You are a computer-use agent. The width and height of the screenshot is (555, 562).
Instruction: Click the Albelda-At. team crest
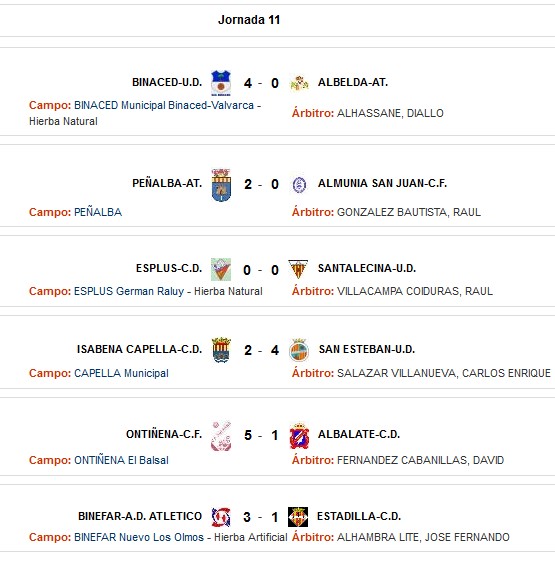pyautogui.click(x=299, y=83)
